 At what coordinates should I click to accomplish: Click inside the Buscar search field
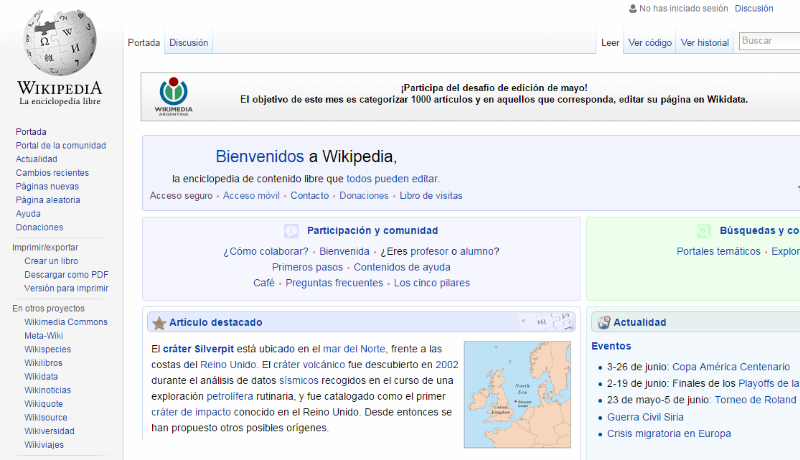[x=768, y=41]
